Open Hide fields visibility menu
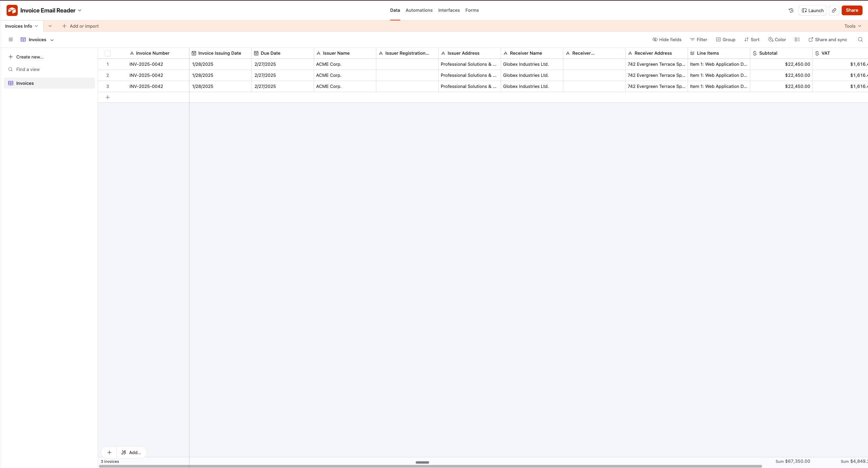Screen dimensions: 868x468 (x=666, y=40)
